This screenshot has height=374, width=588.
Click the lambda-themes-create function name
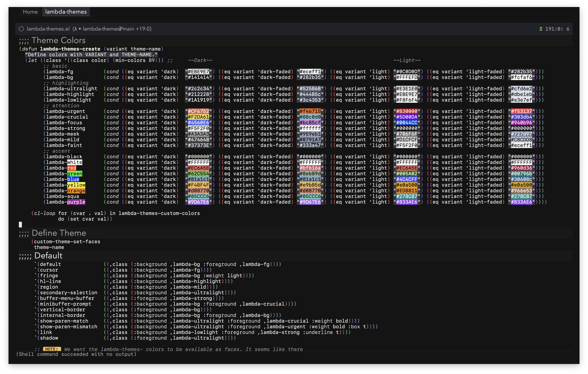click(70, 49)
